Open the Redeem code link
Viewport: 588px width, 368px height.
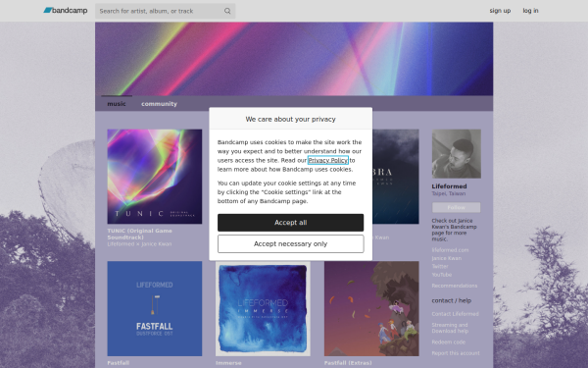click(449, 342)
